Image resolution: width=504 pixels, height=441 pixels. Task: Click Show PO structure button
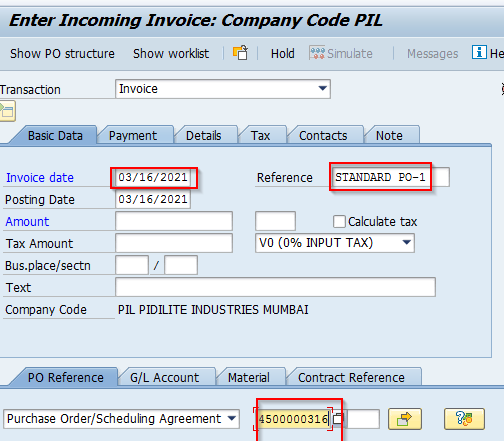tap(62, 53)
